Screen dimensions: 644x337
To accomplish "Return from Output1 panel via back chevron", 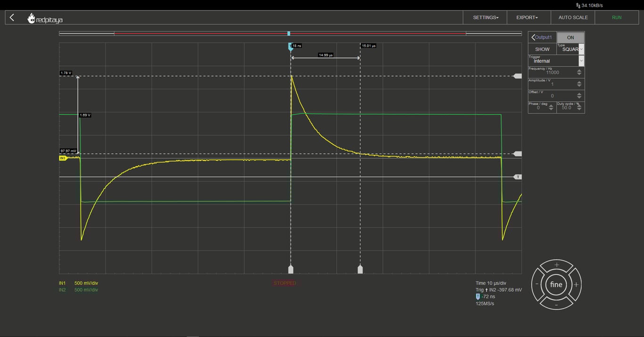I will click(x=533, y=37).
